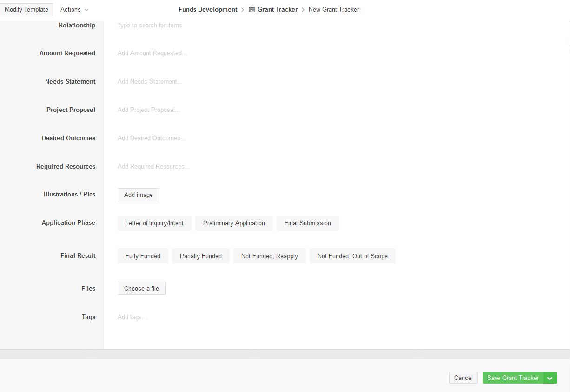570x392 pixels.
Task: Mark final result as Fully Funded
Action: pyautogui.click(x=143, y=256)
